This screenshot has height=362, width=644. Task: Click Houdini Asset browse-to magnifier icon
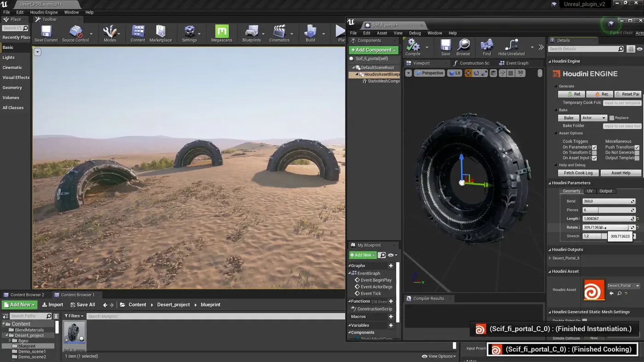click(620, 293)
